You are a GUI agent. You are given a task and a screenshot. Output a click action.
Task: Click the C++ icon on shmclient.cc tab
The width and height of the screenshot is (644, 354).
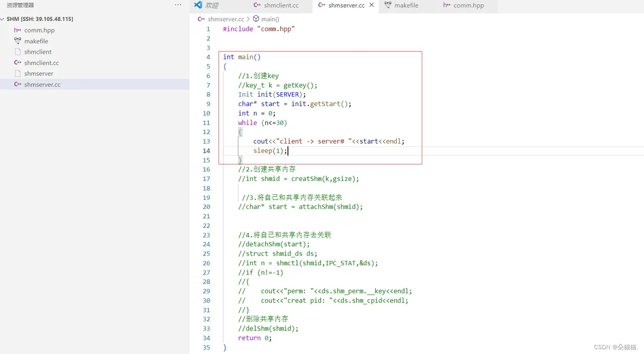click(x=257, y=6)
